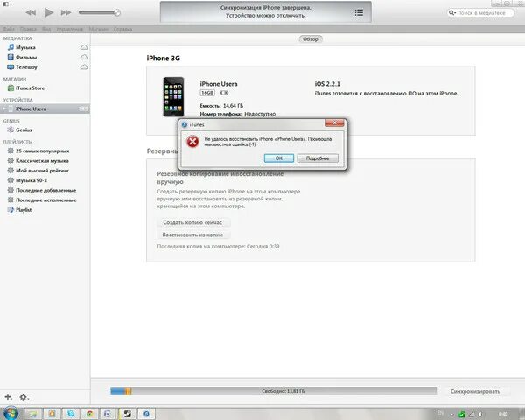Select the Обзор tab
This screenshot has width=525, height=420.
tap(311, 39)
